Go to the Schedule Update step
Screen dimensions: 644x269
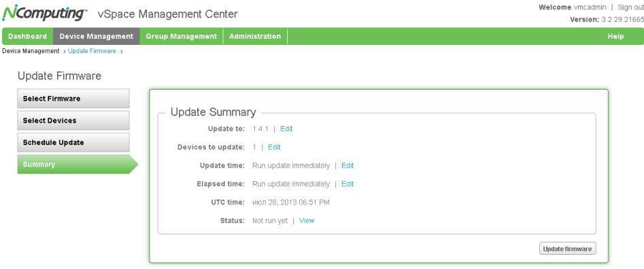pos(73,142)
